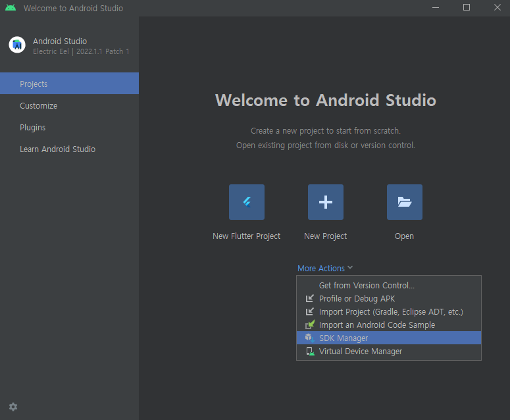Open Learn Android Studio tab
510x420 pixels.
[x=69, y=149]
